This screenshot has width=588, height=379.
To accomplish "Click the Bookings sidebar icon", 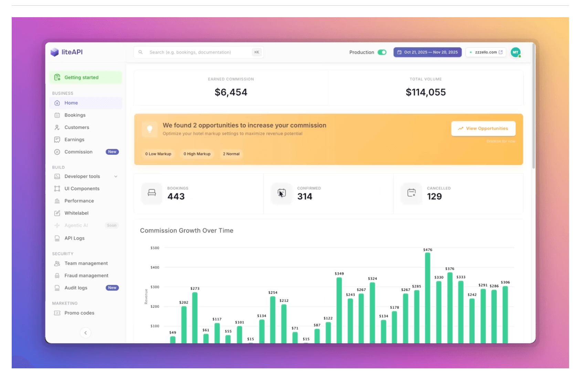I will click(57, 115).
